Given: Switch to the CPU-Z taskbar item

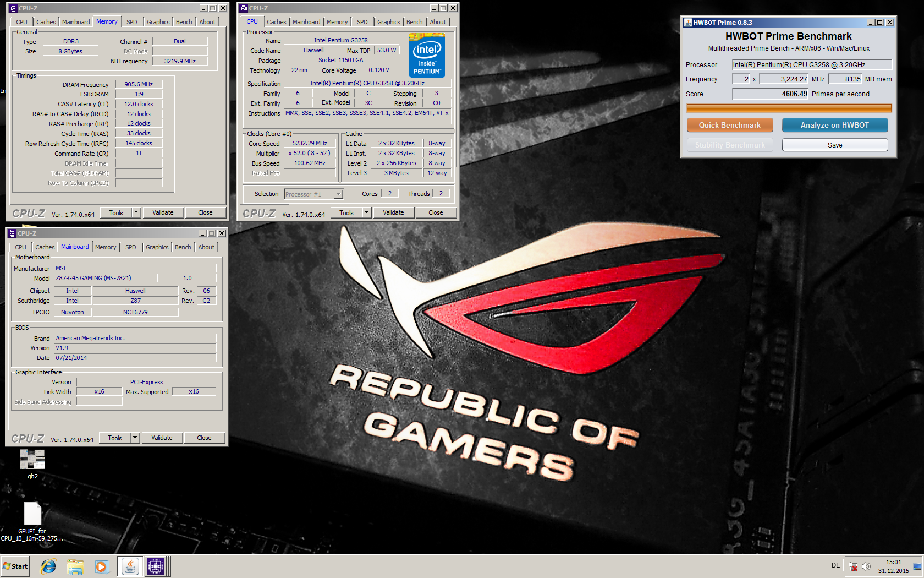Looking at the screenshot, I should (x=156, y=566).
